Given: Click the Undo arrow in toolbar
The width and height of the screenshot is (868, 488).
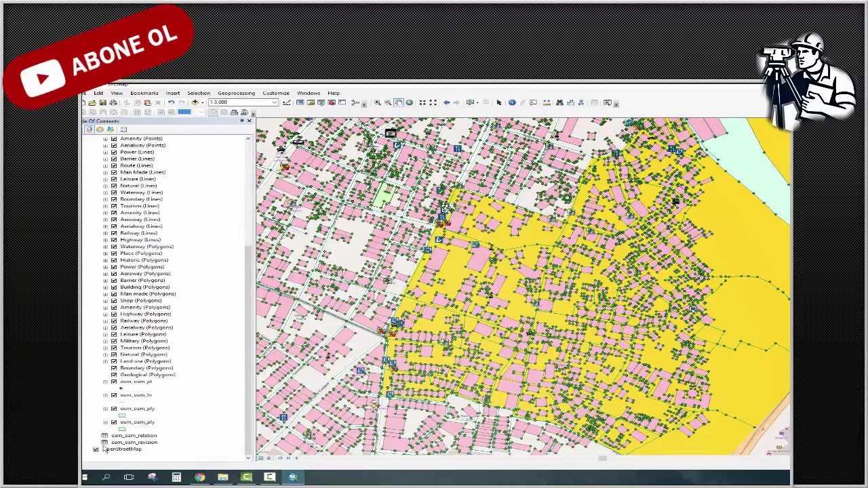Looking at the screenshot, I should coord(172,102).
